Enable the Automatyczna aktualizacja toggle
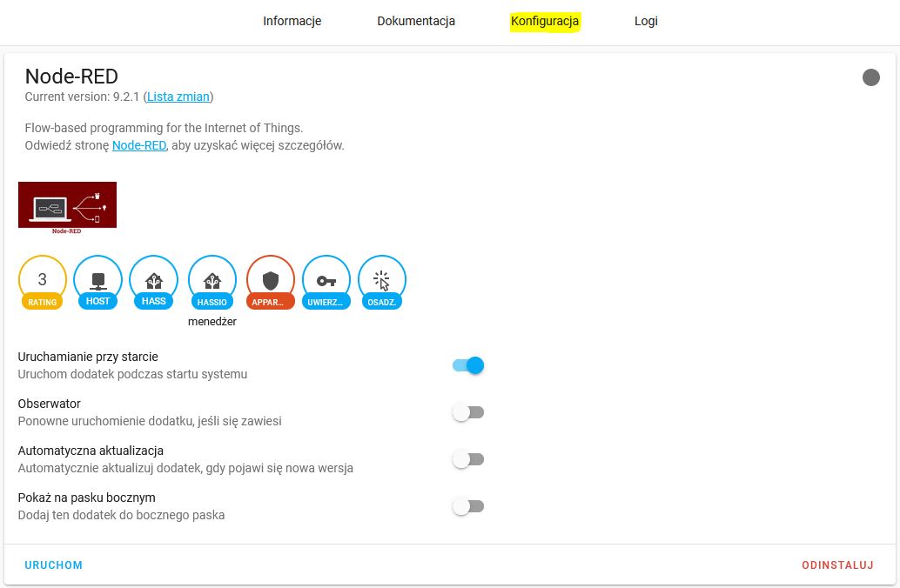Image resolution: width=900 pixels, height=588 pixels. tap(468, 459)
